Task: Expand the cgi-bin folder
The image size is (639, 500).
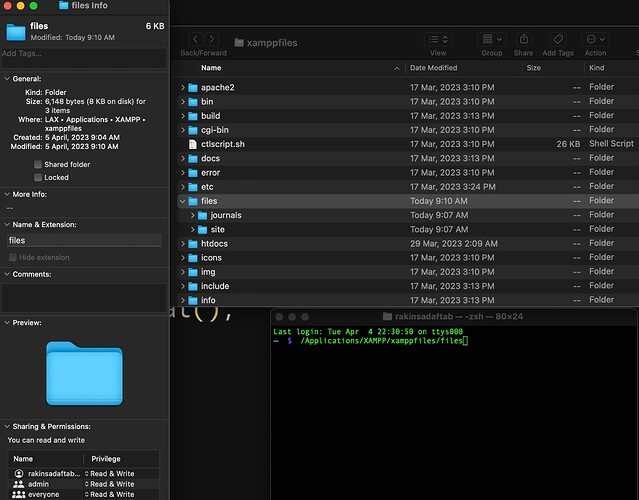Action: tap(183, 130)
